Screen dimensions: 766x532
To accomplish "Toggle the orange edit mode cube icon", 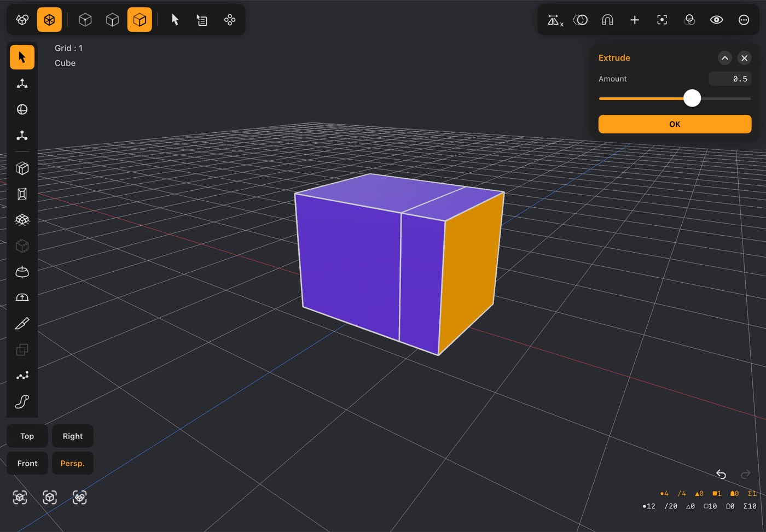I will pyautogui.click(x=49, y=20).
